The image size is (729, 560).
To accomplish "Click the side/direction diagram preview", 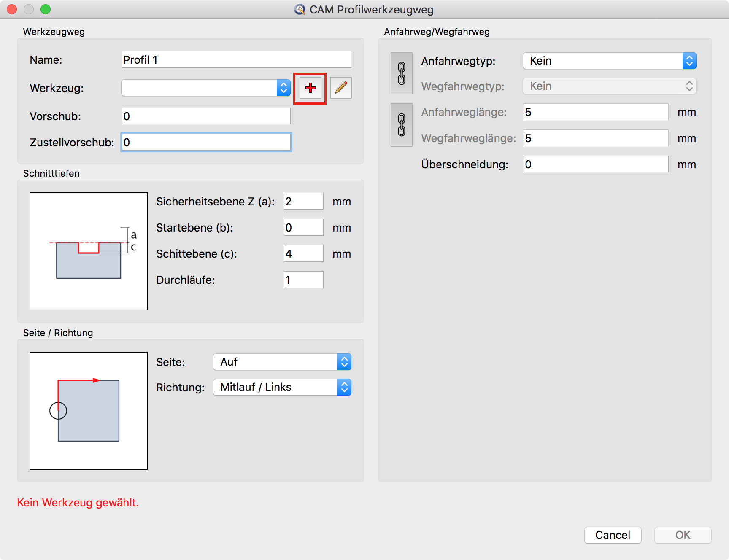I will point(89,411).
